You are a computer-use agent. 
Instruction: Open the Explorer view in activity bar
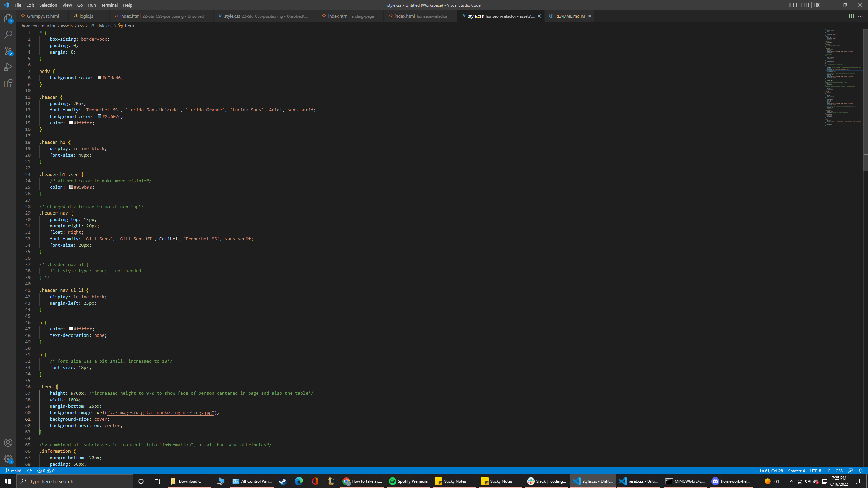8,18
